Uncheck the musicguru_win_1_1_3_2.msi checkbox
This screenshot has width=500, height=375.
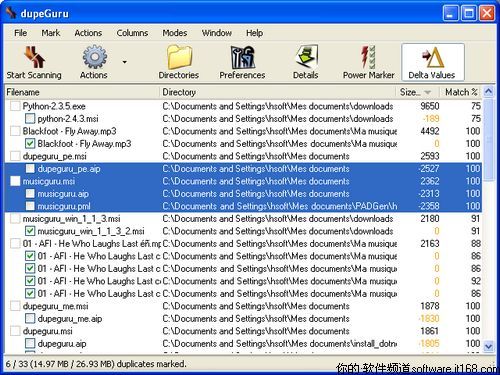click(30, 231)
